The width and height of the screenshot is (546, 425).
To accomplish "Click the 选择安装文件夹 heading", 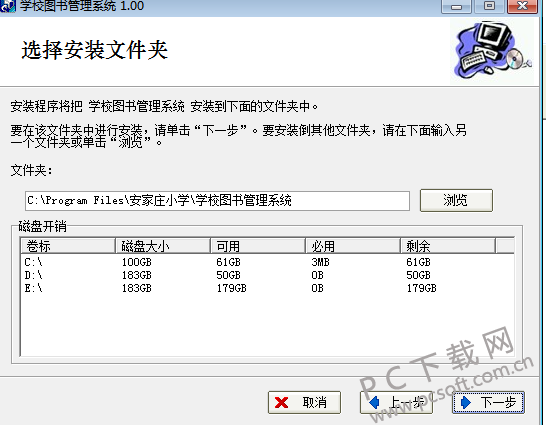I will click(95, 50).
